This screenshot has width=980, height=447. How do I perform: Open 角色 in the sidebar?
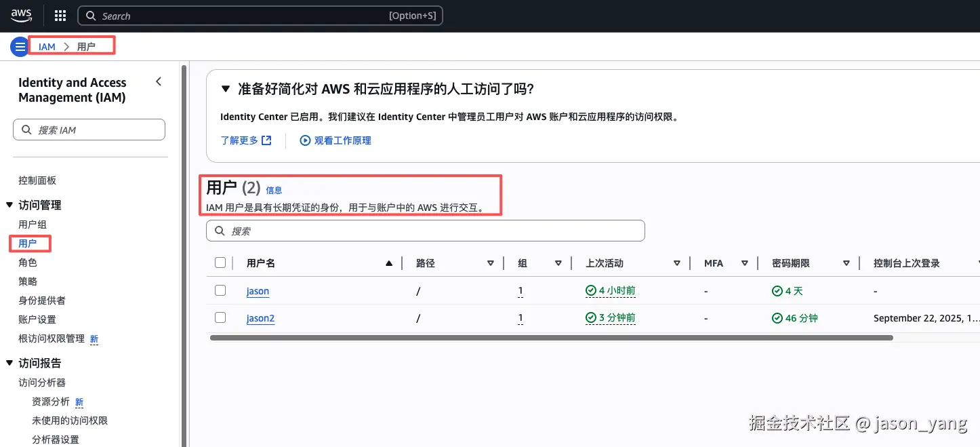point(28,263)
